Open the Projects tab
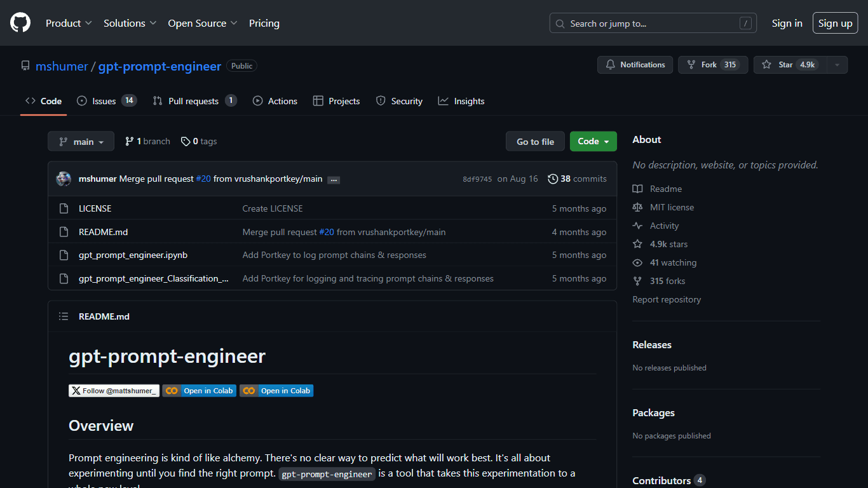Viewport: 868px width, 488px height. [337, 101]
